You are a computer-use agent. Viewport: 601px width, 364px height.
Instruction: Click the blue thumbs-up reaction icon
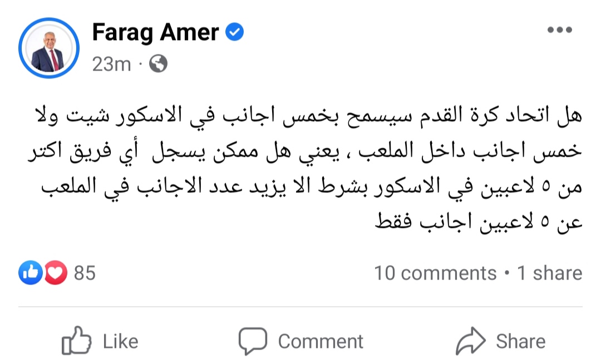(x=31, y=273)
